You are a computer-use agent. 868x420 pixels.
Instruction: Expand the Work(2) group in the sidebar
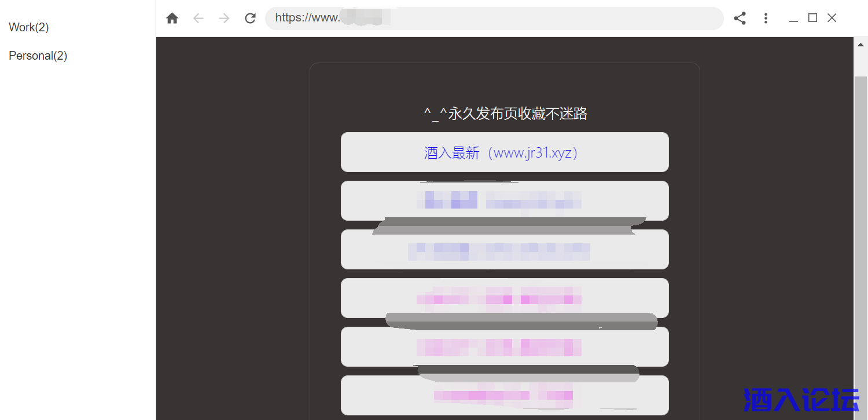29,27
